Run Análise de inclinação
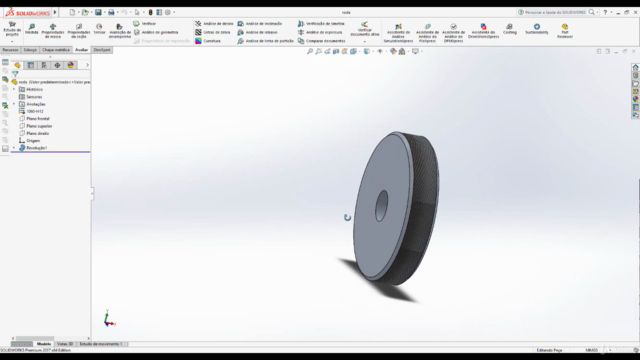Image resolution: width=640 pixels, height=360 pixels. 260,24
